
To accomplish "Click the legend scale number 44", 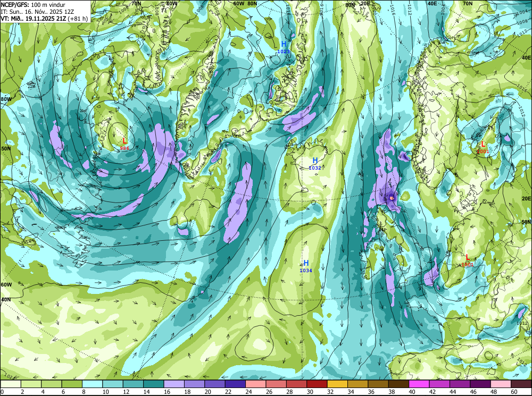I will [x=453, y=392].
